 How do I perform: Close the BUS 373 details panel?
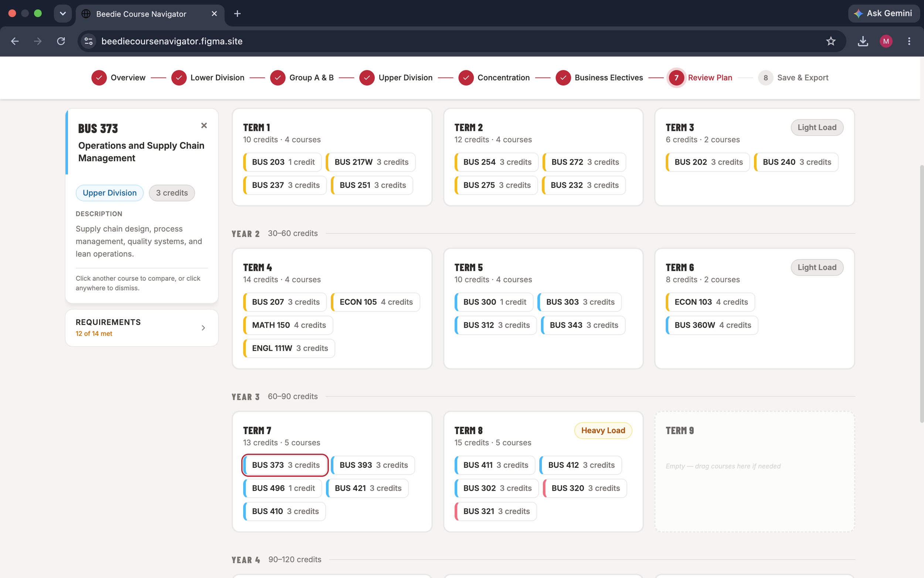(204, 125)
